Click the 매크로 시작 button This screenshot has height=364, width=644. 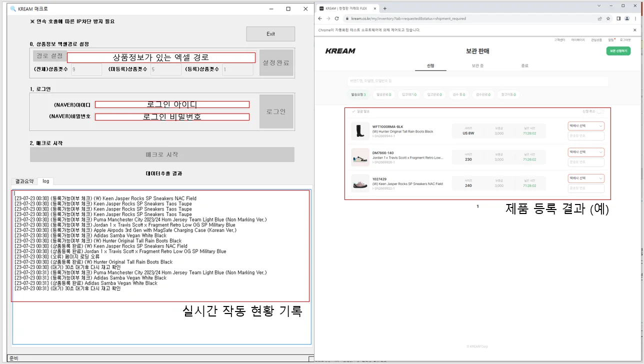[x=162, y=154]
